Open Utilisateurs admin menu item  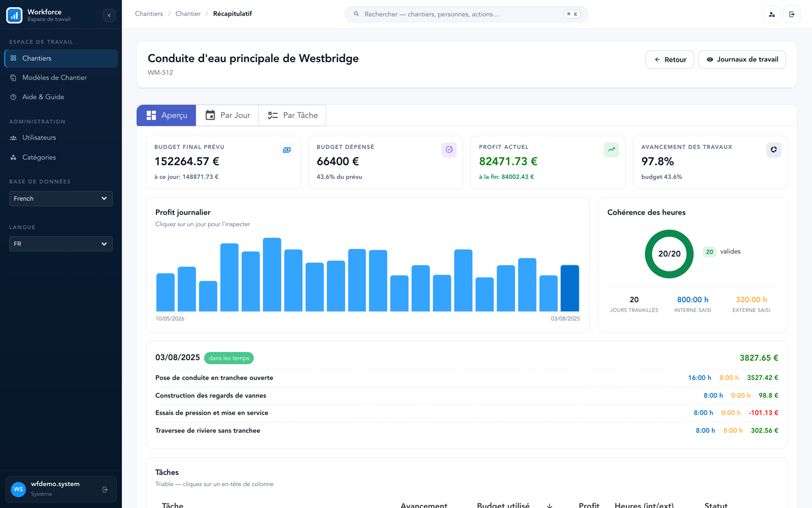point(61,138)
